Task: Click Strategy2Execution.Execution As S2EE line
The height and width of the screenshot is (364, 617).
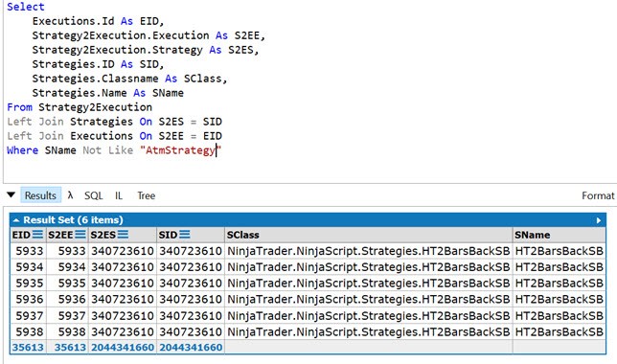Action: tap(149, 35)
